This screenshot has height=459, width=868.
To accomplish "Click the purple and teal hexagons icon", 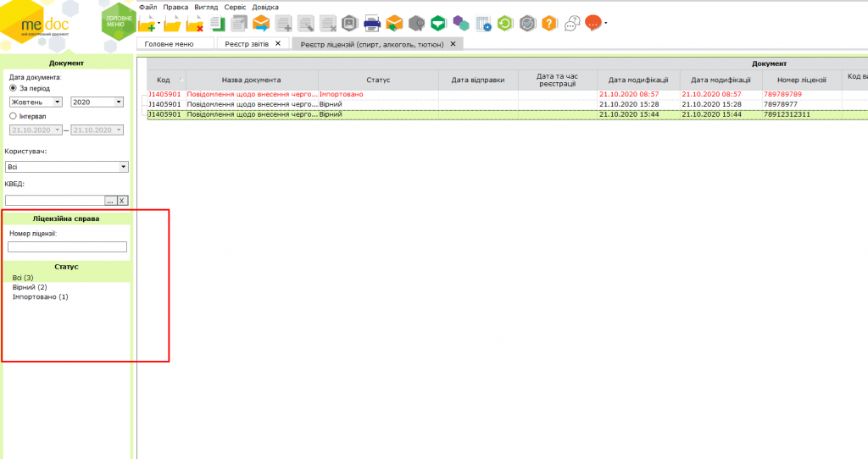I will click(x=460, y=23).
